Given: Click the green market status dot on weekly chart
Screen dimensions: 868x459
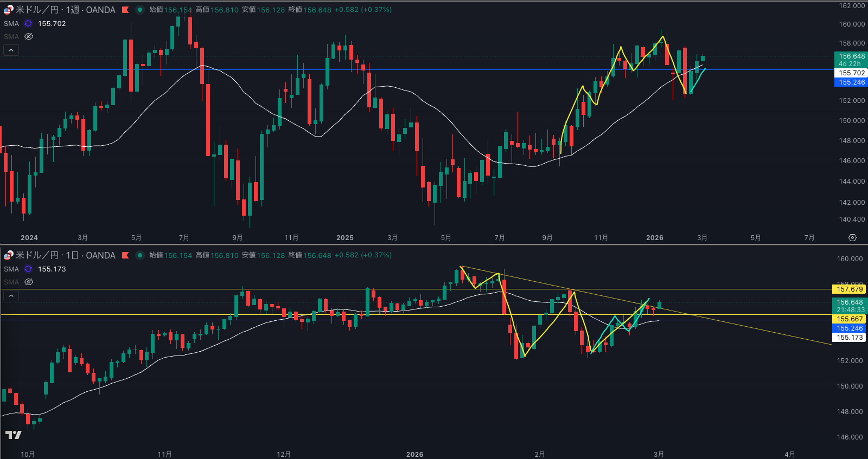Looking at the screenshot, I should coord(140,10).
